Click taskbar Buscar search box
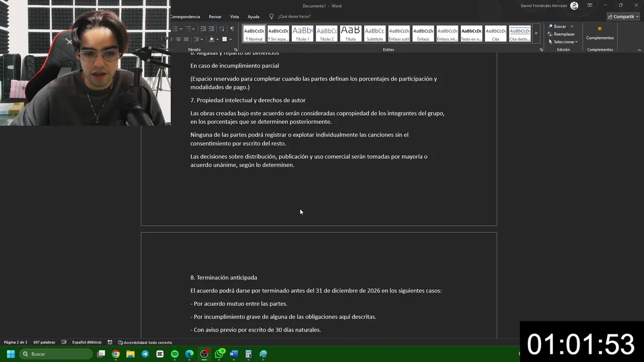Screen dimensions: 644x362 (56, 354)
